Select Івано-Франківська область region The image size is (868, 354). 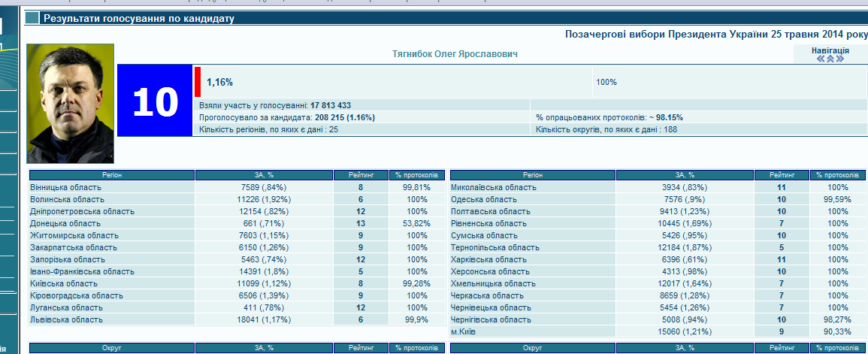[x=82, y=271]
